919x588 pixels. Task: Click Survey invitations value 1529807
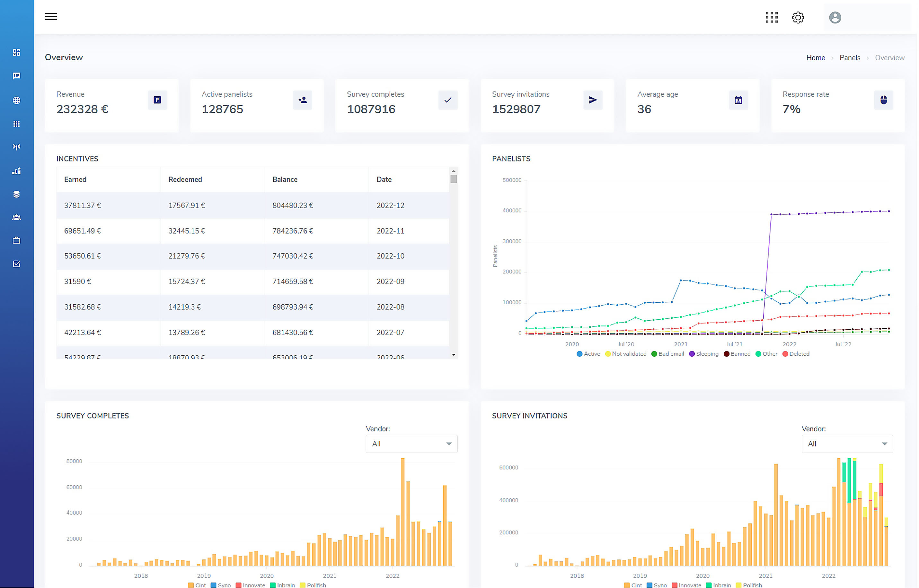click(517, 109)
